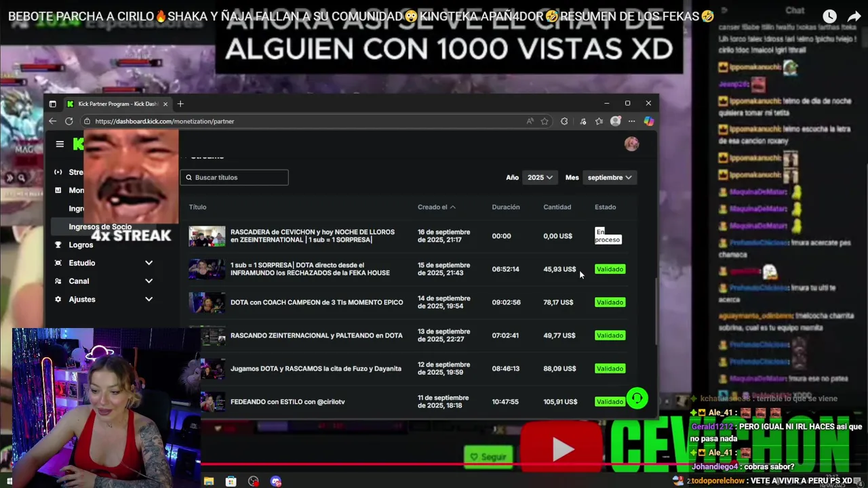Click the Buscar títulos search field

234,178
